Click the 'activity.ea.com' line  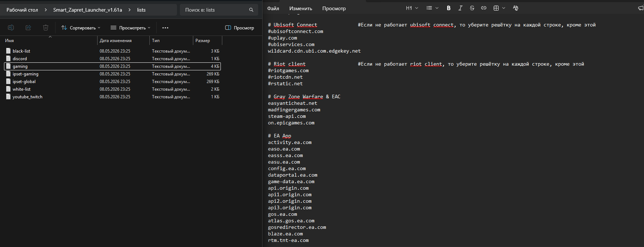coord(290,142)
